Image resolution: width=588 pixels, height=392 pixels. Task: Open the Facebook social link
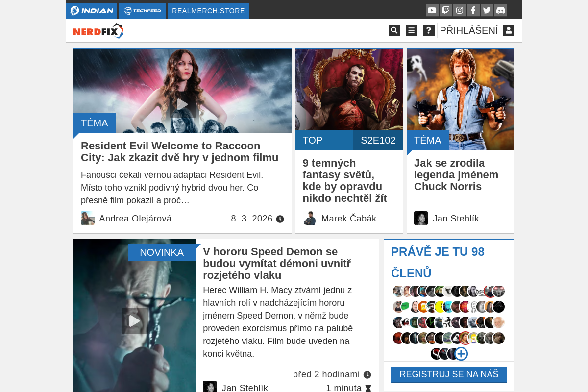click(x=473, y=10)
